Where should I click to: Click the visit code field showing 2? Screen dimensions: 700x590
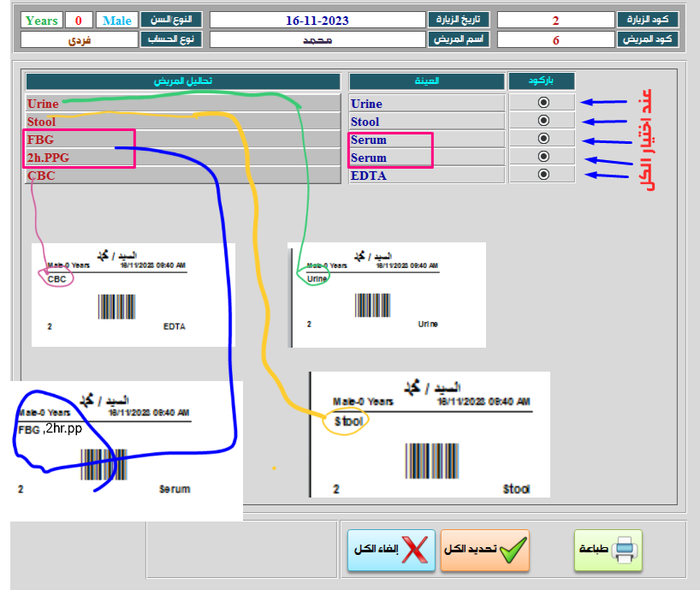coord(555,20)
